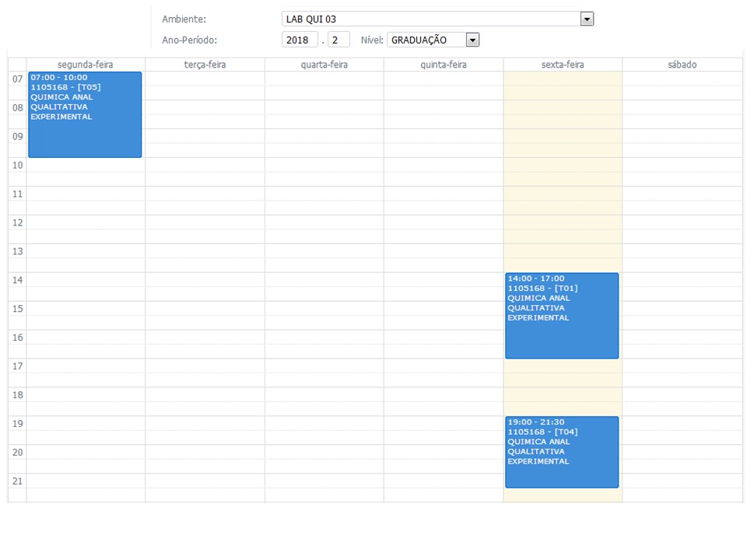Viewport: 747px width, 560px height.
Task: Open Friday 19:00 - 21:30 T04 class
Action: click(x=562, y=452)
